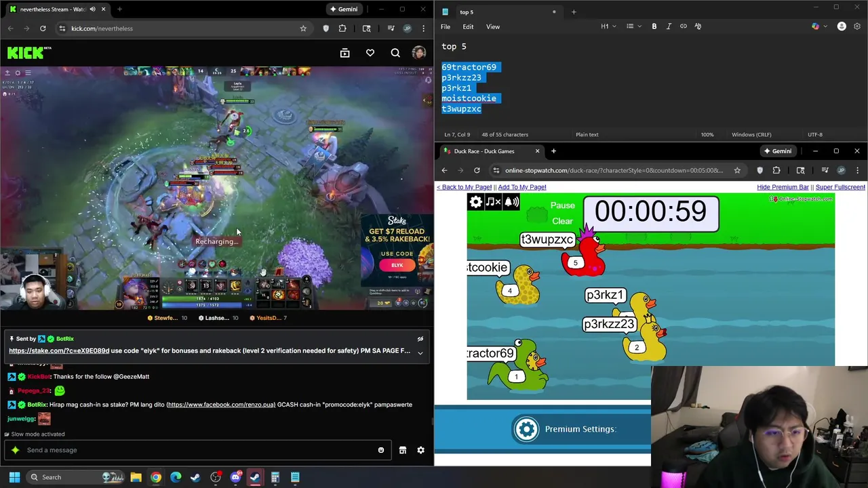Open the facebook.com/renzo.pua chat link
This screenshot has height=488, width=868.
(x=220, y=405)
